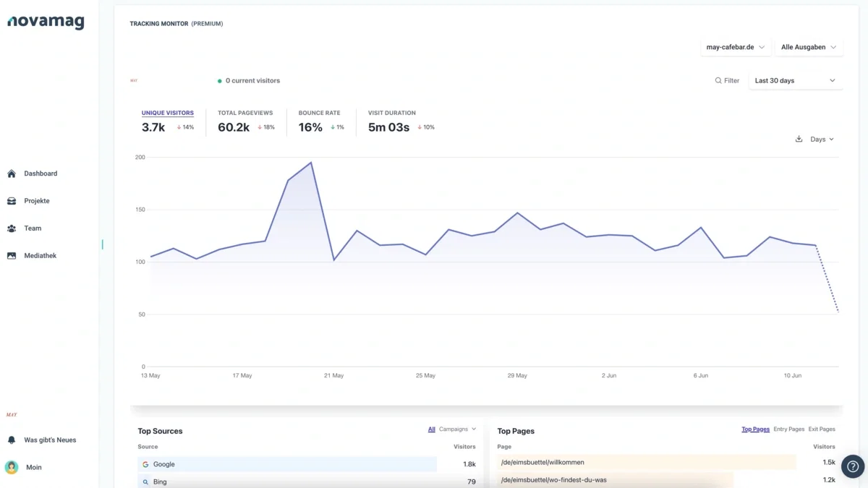This screenshot has width=868, height=488.
Task: Click the Bing source row
Action: point(307,481)
